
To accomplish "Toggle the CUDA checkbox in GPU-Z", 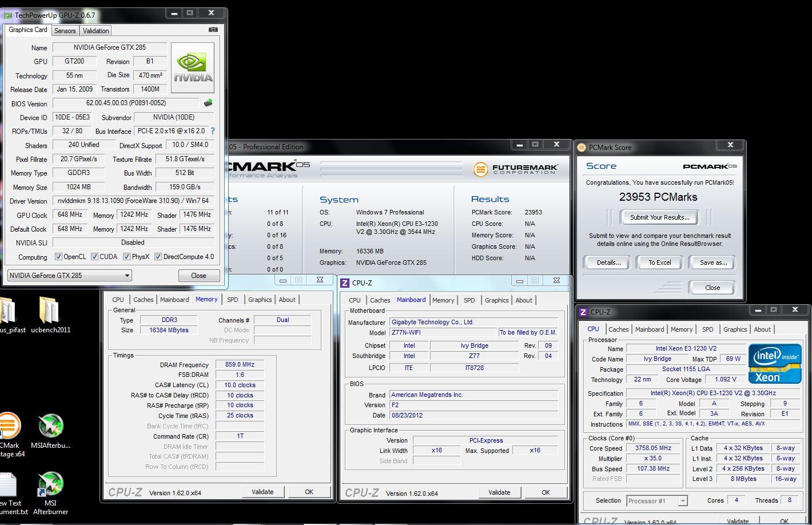I will (x=94, y=257).
